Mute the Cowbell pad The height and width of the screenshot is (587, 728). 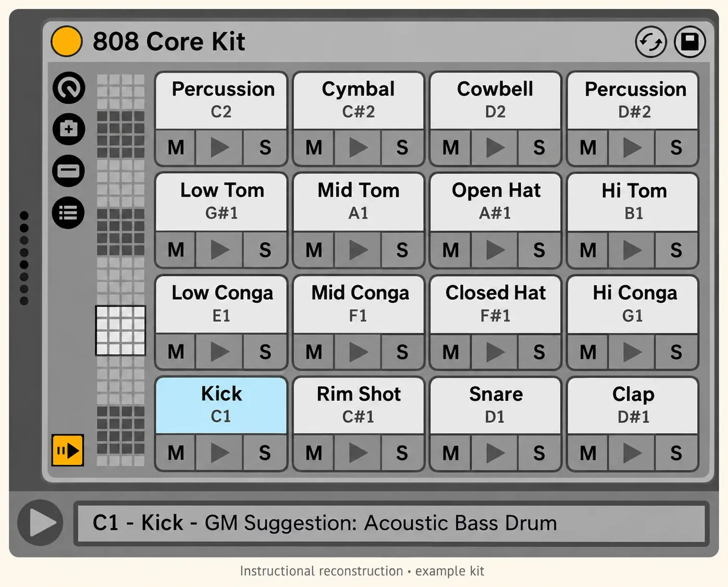point(451,148)
